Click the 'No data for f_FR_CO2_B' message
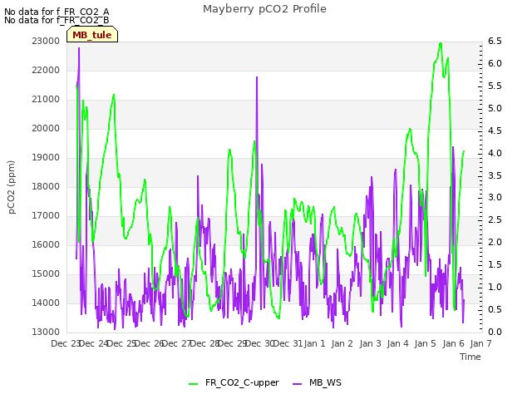This screenshot has width=532, height=399. [57, 20]
